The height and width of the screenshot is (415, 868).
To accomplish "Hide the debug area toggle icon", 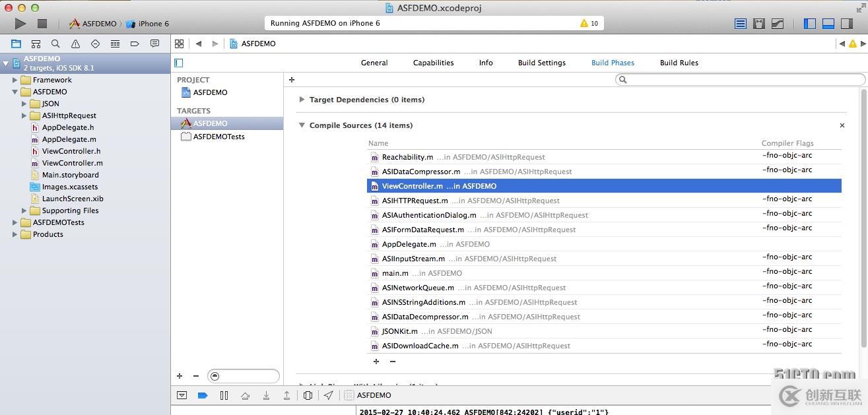I will pyautogui.click(x=182, y=395).
